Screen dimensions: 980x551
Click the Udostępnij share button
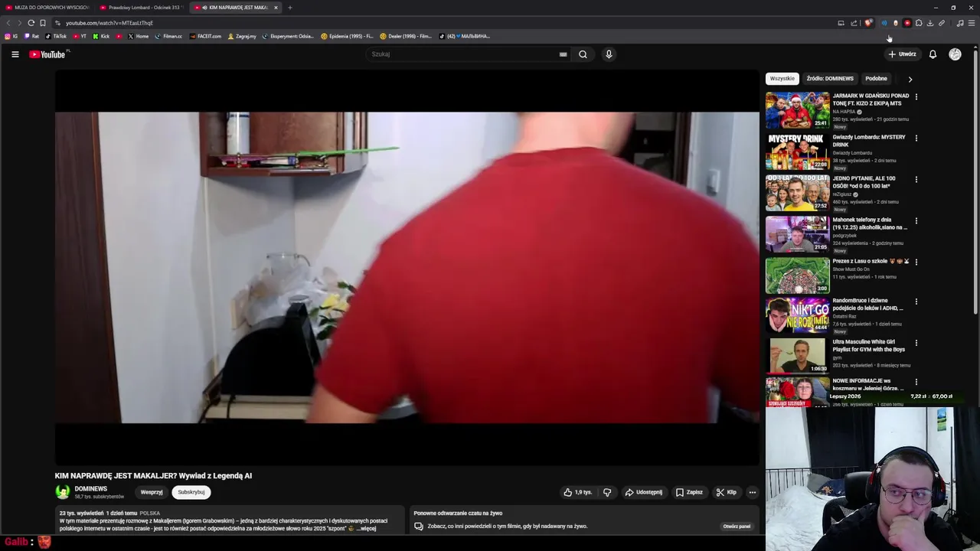pos(643,492)
